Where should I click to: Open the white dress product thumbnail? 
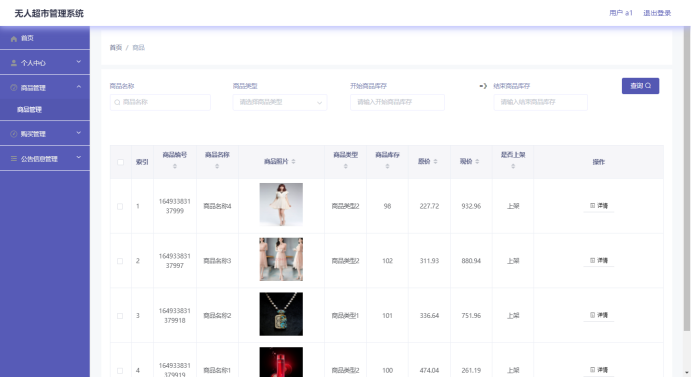(x=281, y=204)
